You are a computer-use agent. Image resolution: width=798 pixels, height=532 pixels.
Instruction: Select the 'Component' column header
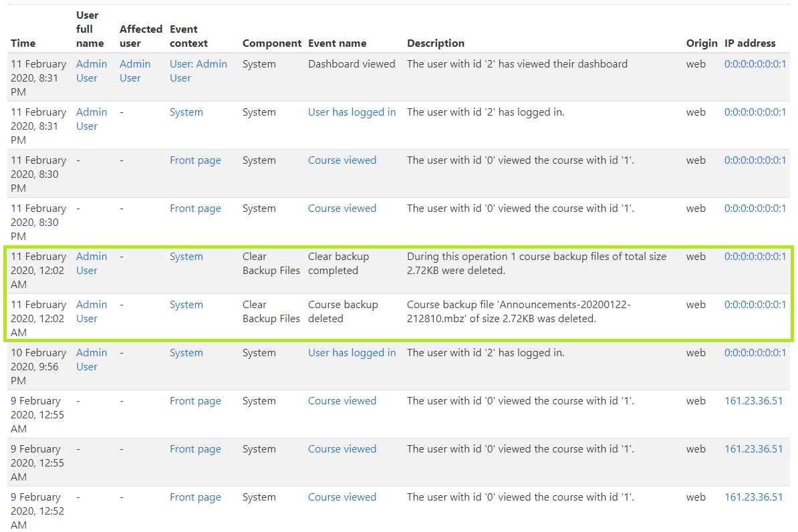pyautogui.click(x=272, y=43)
